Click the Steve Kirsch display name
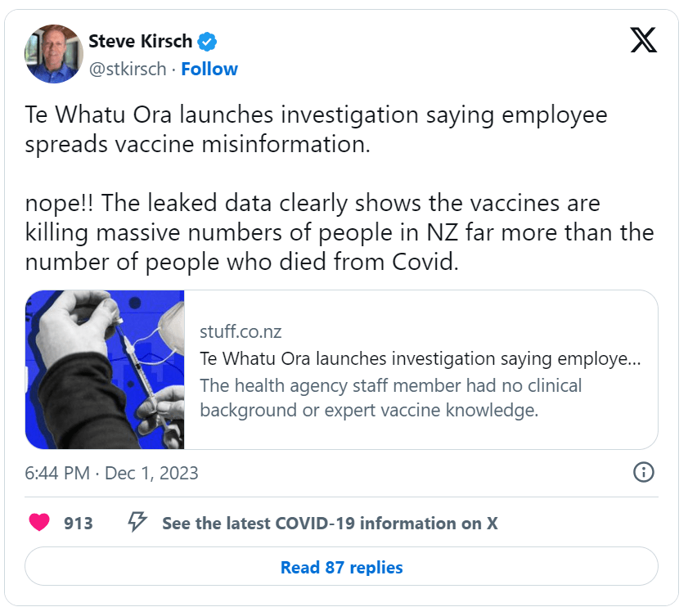This screenshot has width=688, height=616. point(142,41)
